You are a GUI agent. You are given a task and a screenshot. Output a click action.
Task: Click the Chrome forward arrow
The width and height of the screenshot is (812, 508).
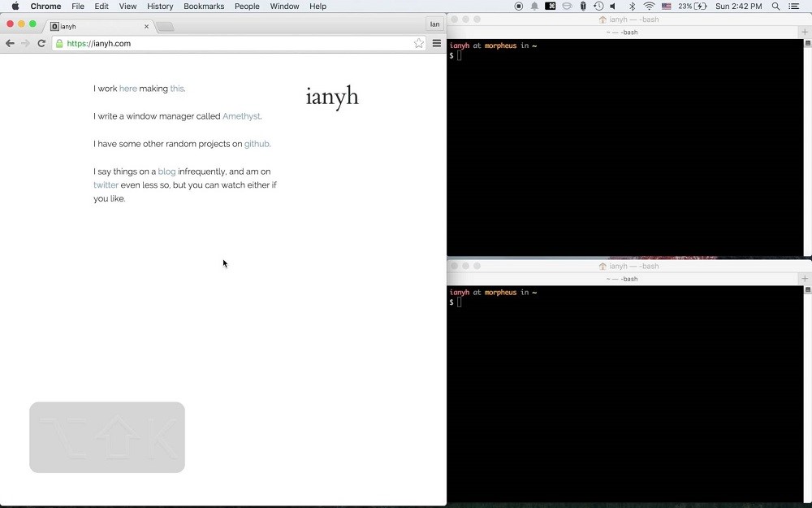25,44
